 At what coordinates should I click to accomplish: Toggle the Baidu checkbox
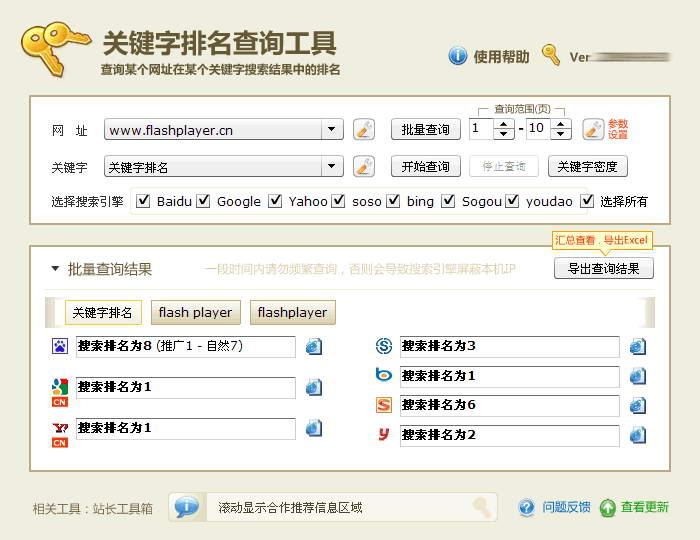click(x=143, y=201)
